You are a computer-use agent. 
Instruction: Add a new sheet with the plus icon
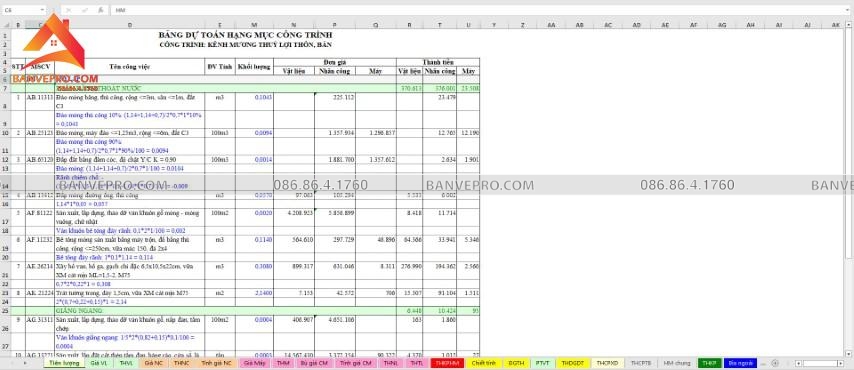[774, 363]
